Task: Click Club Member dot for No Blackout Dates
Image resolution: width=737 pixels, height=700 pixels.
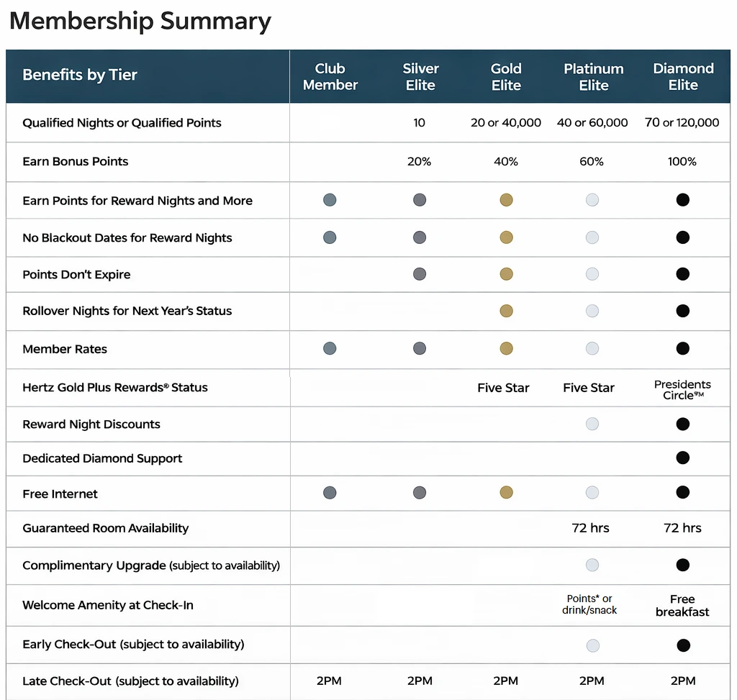Action: coord(330,237)
